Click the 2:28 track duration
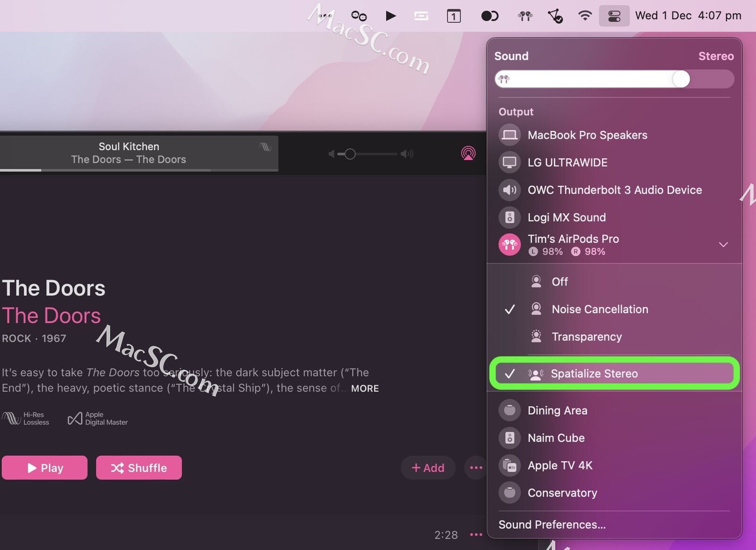 446,535
